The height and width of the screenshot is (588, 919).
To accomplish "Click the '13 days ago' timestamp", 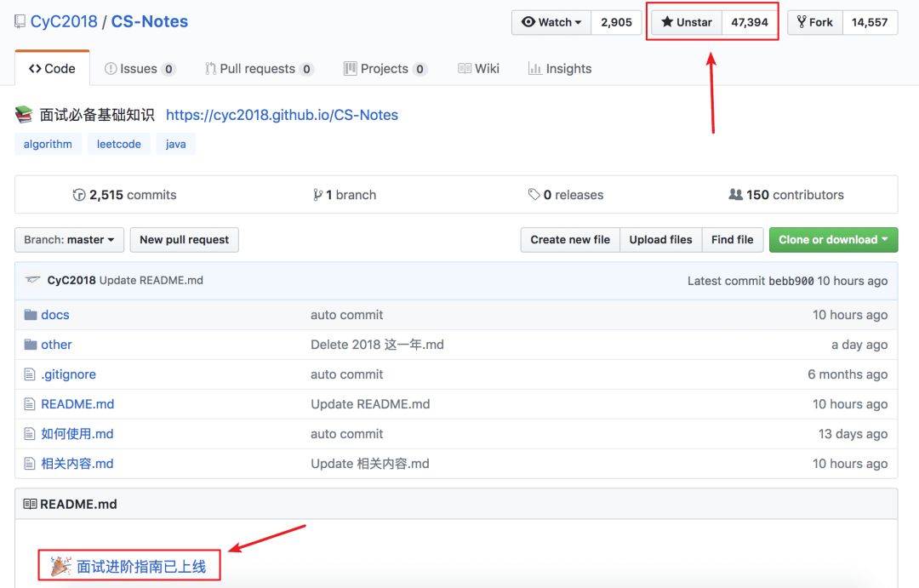I will coord(853,434).
